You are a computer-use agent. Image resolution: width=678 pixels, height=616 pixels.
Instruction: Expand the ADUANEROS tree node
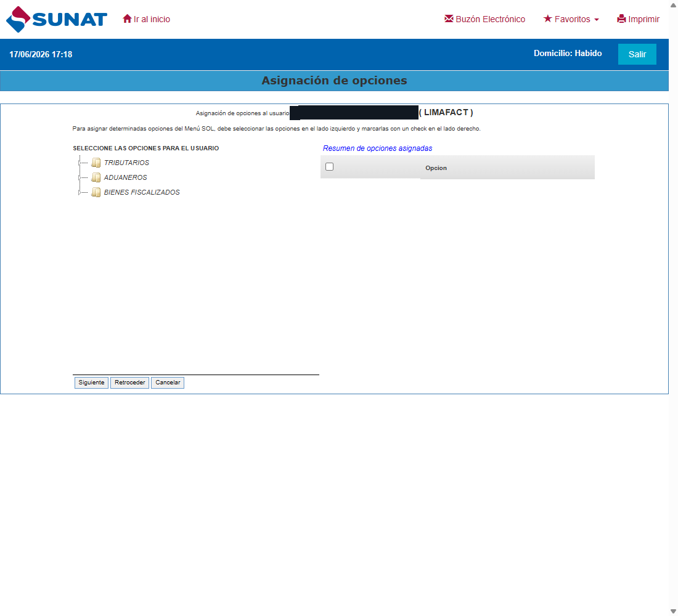click(x=80, y=177)
